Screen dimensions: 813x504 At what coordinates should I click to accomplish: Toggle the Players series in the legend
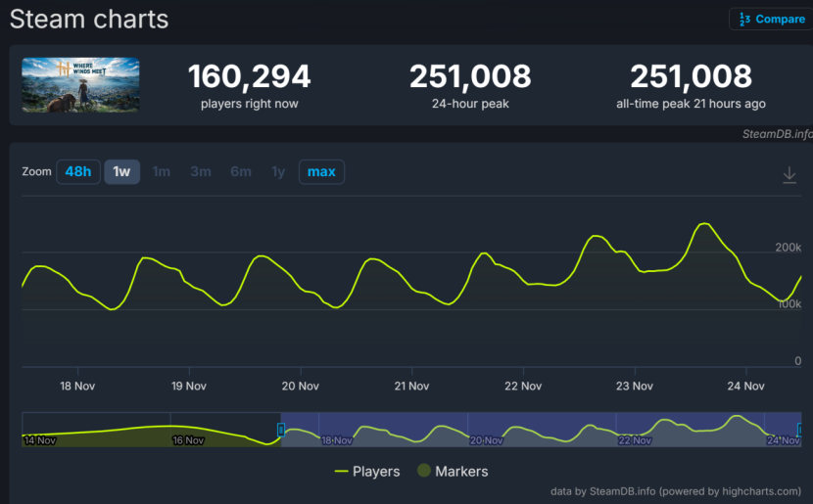pyautogui.click(x=367, y=472)
